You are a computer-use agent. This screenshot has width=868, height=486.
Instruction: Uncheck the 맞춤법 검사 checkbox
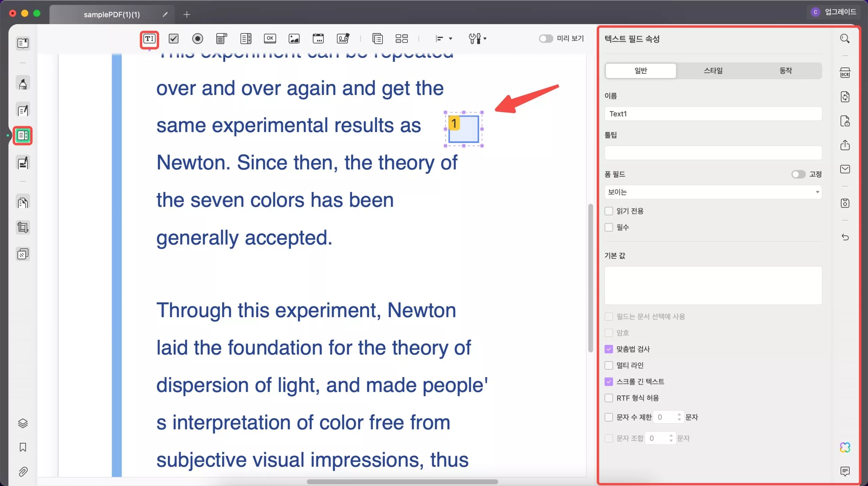click(609, 349)
